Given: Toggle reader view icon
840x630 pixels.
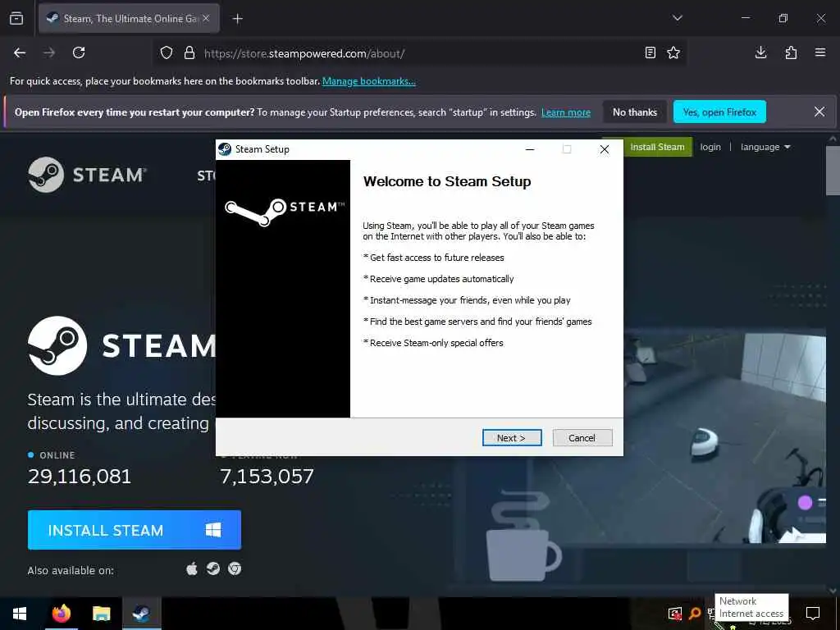Looking at the screenshot, I should click(650, 52).
